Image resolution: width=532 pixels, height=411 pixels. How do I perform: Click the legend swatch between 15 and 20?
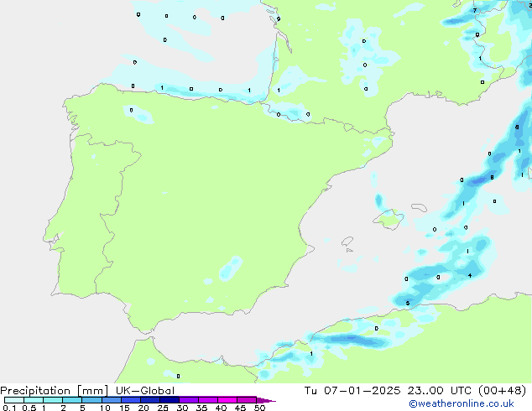[131, 400]
